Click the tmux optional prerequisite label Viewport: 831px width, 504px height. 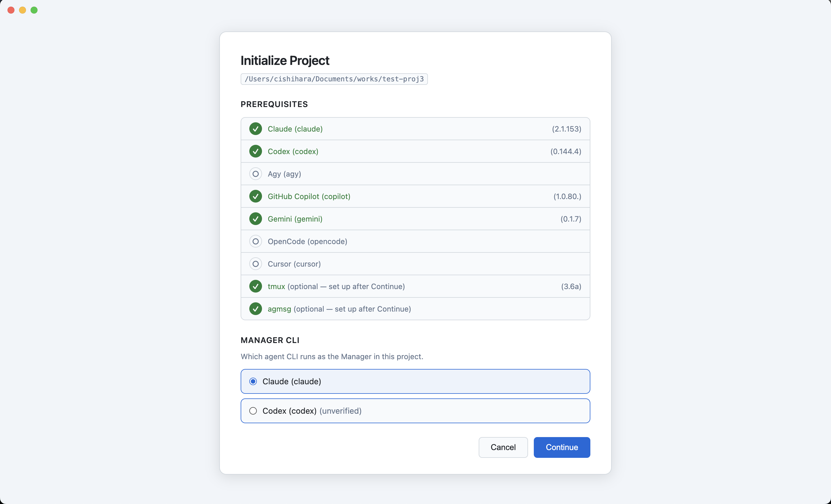[336, 286]
